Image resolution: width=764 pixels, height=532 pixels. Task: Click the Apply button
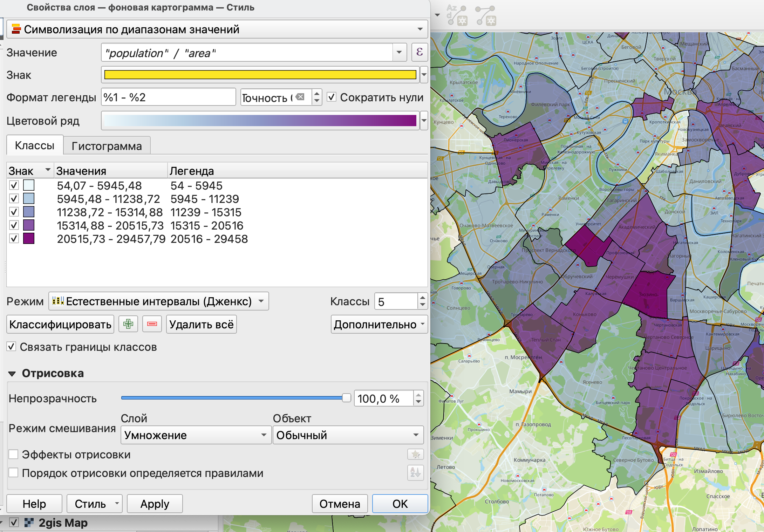pos(155,504)
